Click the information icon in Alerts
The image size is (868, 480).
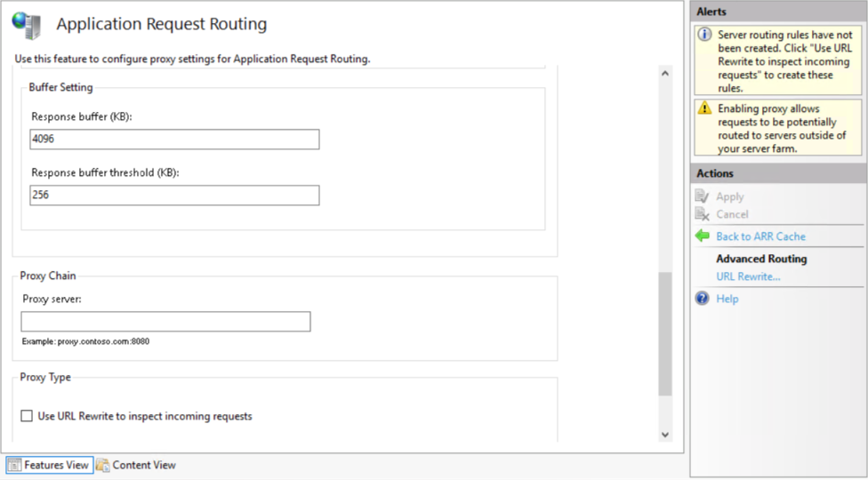click(704, 35)
